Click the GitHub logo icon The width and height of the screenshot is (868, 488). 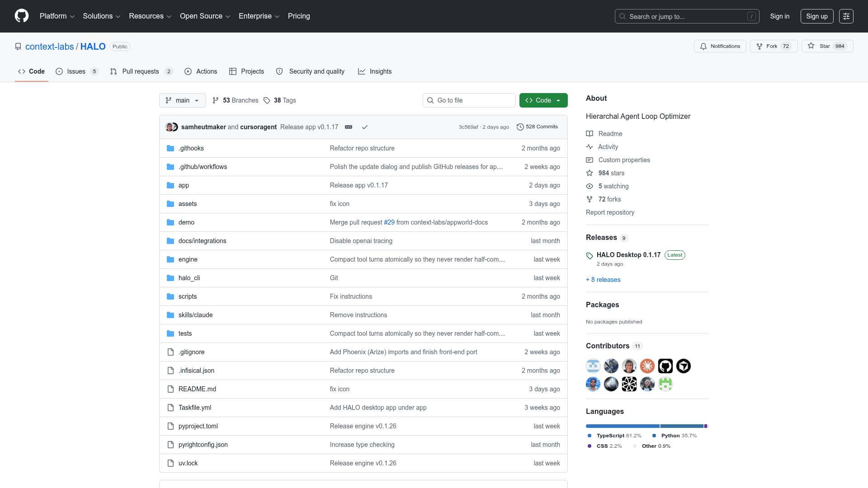22,16
